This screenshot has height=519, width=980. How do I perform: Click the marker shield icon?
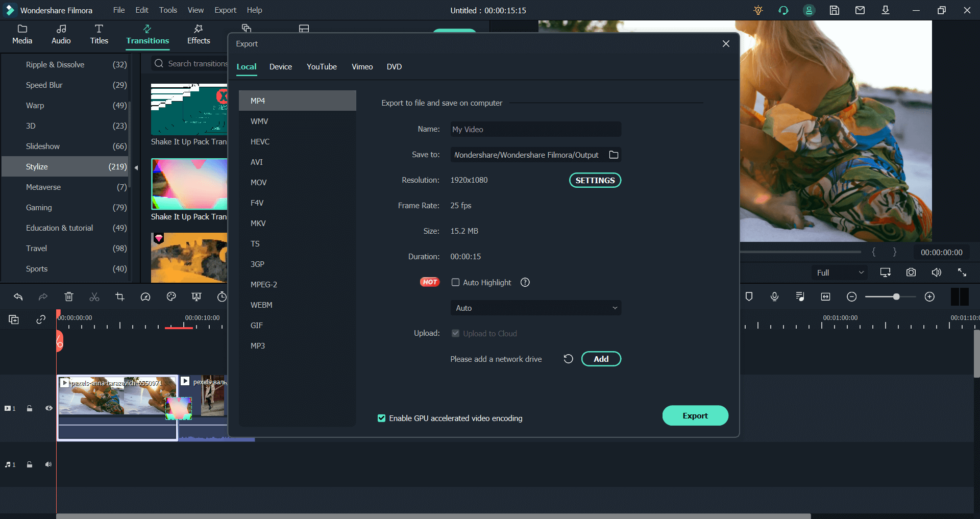749,296
